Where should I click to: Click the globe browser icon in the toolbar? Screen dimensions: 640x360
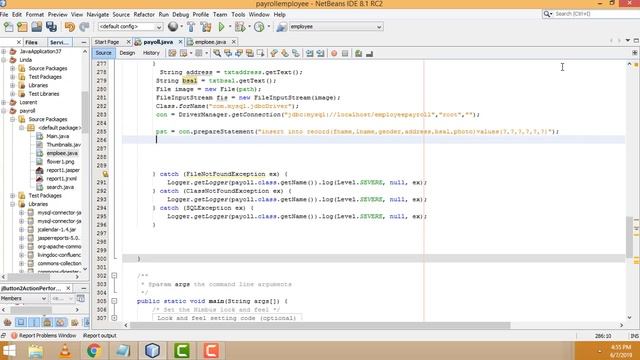click(173, 27)
